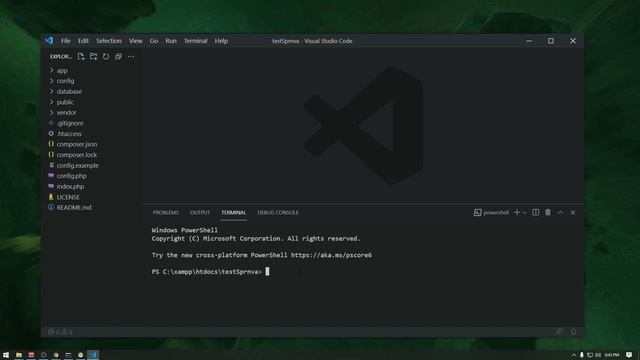Viewport: 640px width, 360px height.
Task: Click errors and warnings count in status bar
Action: point(60,332)
